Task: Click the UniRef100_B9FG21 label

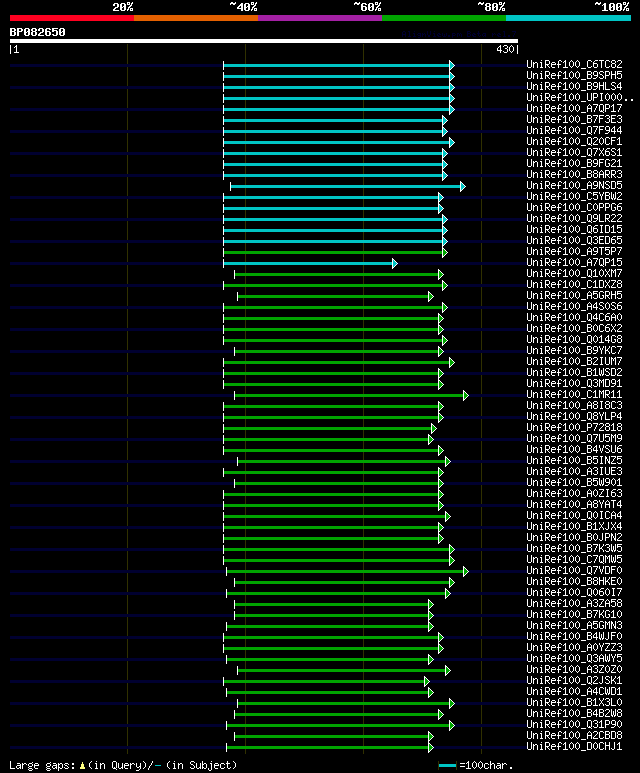Action: (574, 164)
